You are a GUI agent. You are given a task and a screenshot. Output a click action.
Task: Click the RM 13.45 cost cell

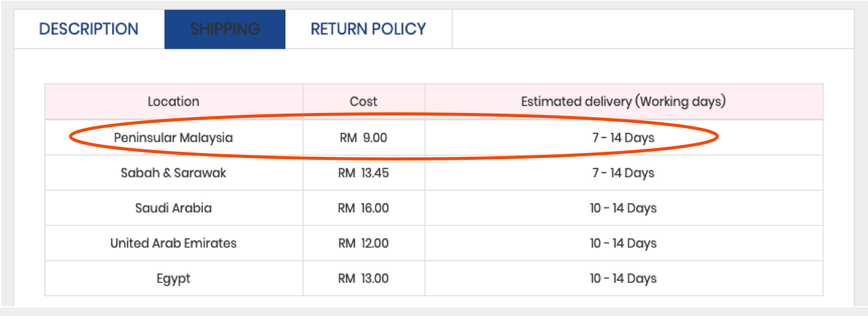click(364, 173)
